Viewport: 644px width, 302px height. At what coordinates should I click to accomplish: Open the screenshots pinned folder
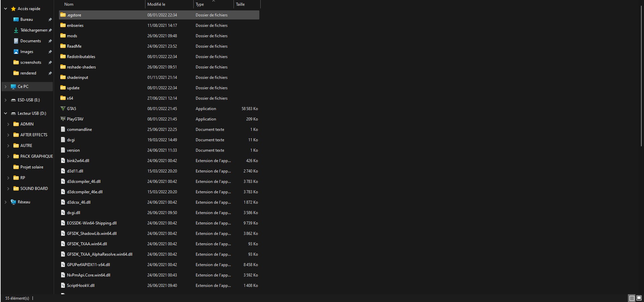(31, 62)
